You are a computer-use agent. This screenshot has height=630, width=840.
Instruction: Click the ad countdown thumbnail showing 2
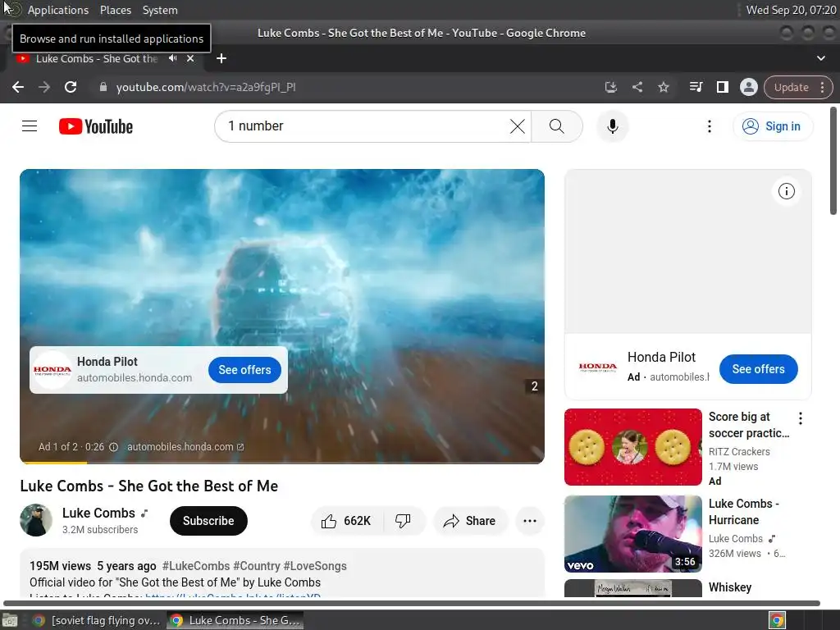click(534, 386)
